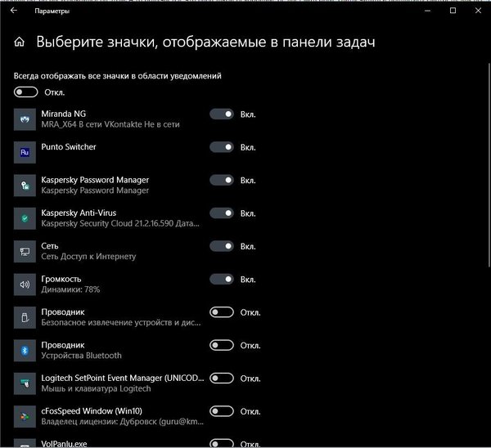Enable the Bluetooth devices Проводник toggle
The height and width of the screenshot is (448, 491).
click(222, 345)
